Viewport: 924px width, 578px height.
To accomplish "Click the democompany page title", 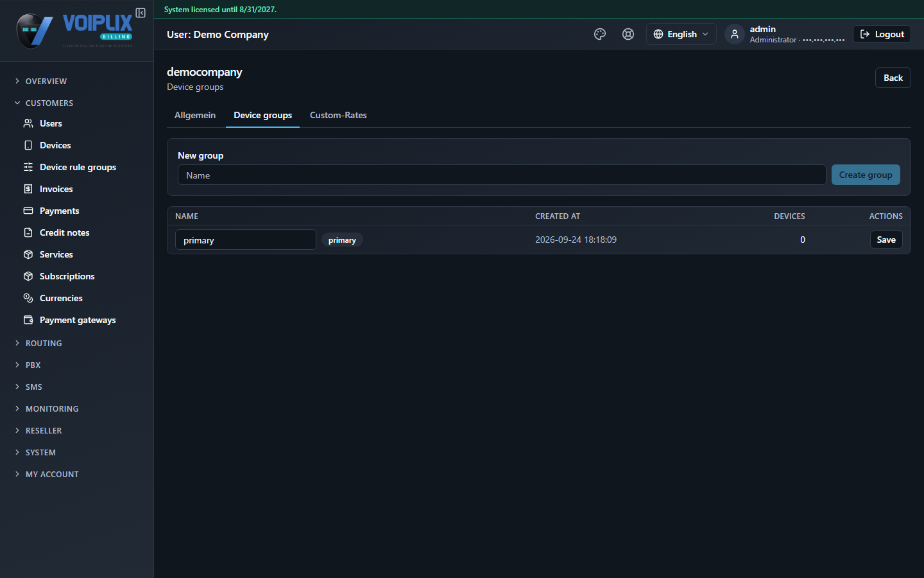I will click(x=205, y=72).
